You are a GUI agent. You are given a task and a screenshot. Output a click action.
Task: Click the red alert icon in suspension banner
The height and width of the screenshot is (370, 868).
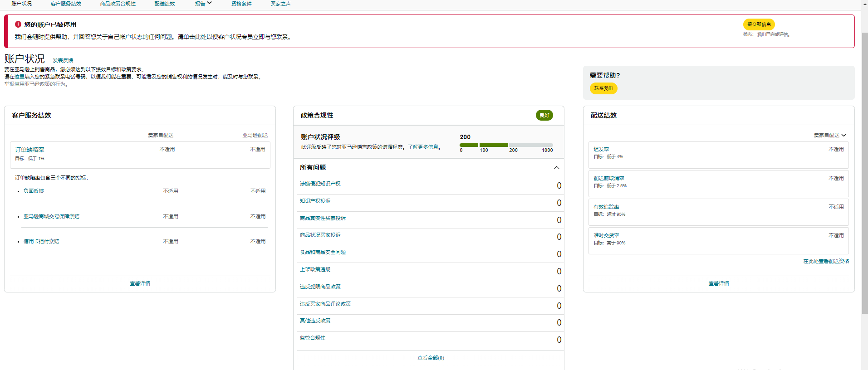coord(18,24)
